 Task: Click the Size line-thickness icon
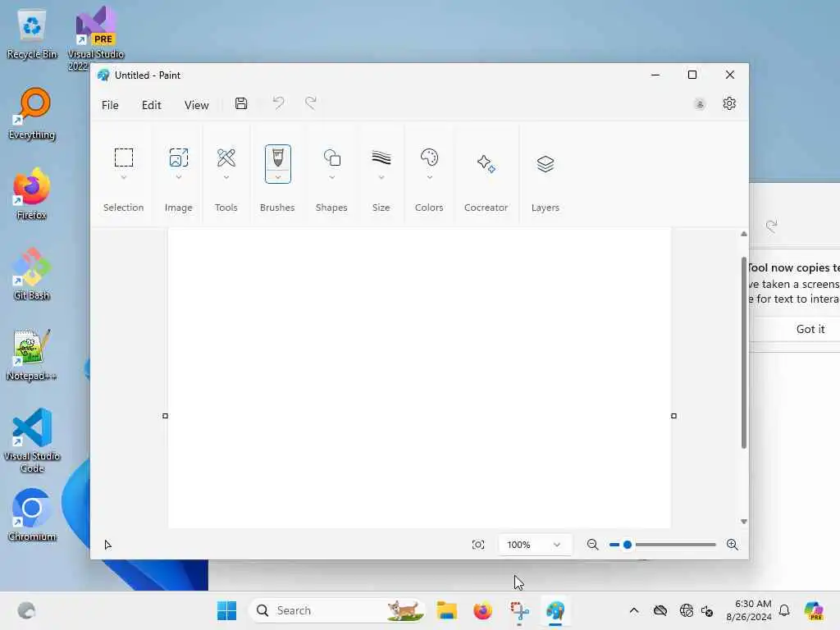381,157
